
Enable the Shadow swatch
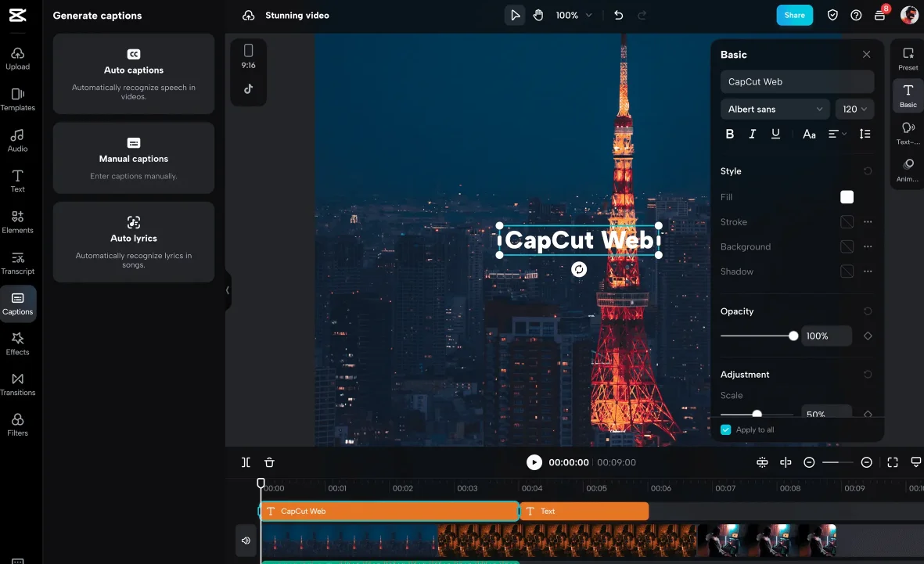click(x=847, y=271)
